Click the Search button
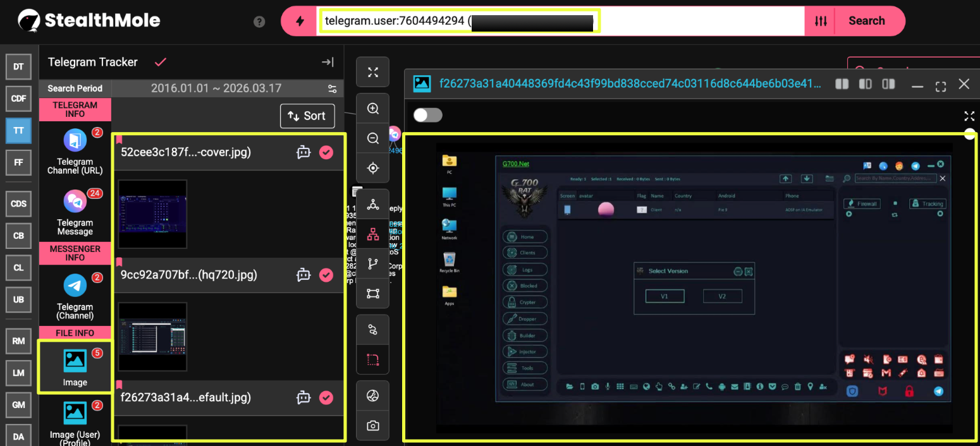This screenshot has width=980, height=446. pyautogui.click(x=866, y=21)
